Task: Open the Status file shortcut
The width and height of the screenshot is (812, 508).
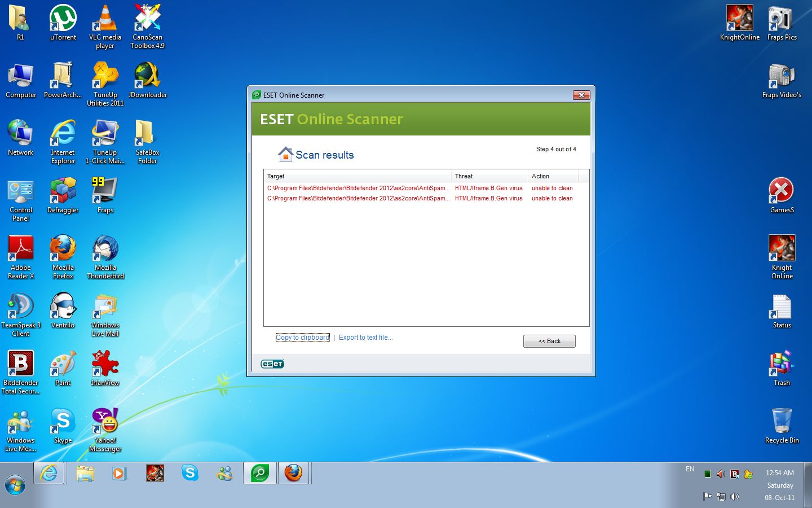Action: [782, 311]
